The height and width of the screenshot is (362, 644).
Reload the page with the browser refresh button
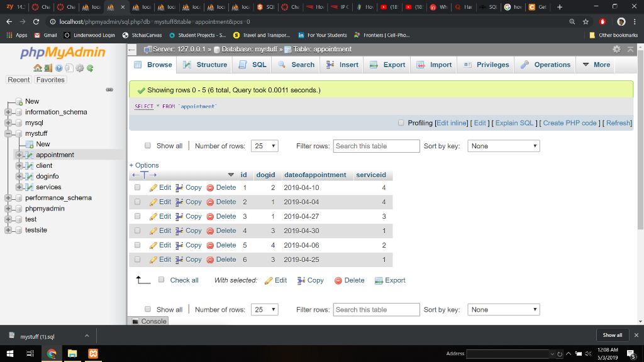pyautogui.click(x=36, y=22)
